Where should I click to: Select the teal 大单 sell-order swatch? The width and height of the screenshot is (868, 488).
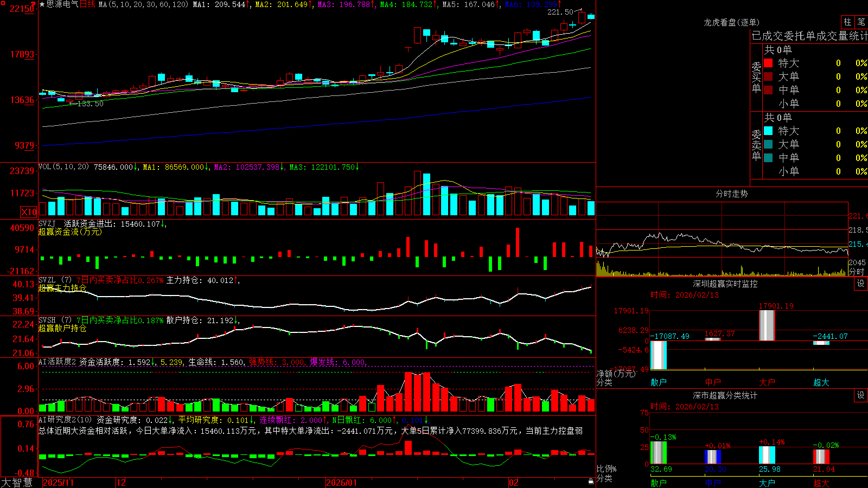tap(768, 144)
